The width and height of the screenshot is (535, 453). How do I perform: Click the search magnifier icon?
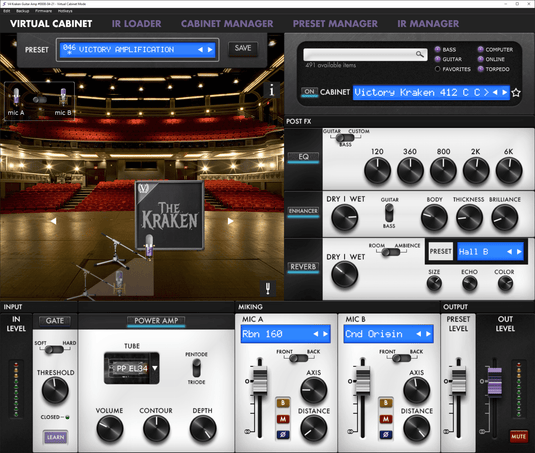click(420, 54)
